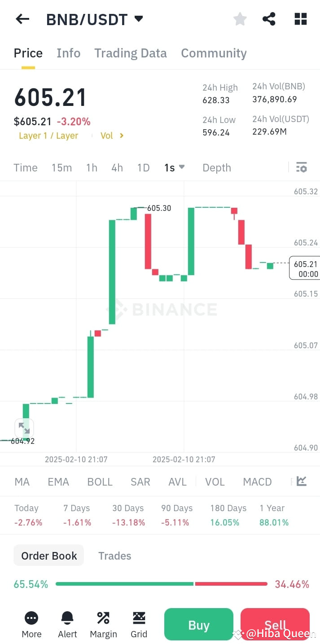This screenshot has height=644, width=320.
Task: Toggle the BOLL indicator on the chart
Action: 100,482
